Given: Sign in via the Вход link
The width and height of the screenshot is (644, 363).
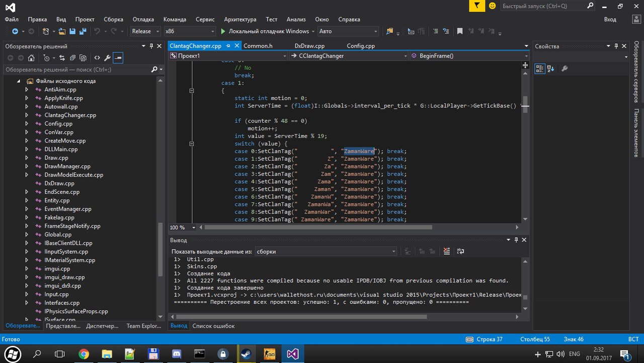Looking at the screenshot, I should click(610, 19).
